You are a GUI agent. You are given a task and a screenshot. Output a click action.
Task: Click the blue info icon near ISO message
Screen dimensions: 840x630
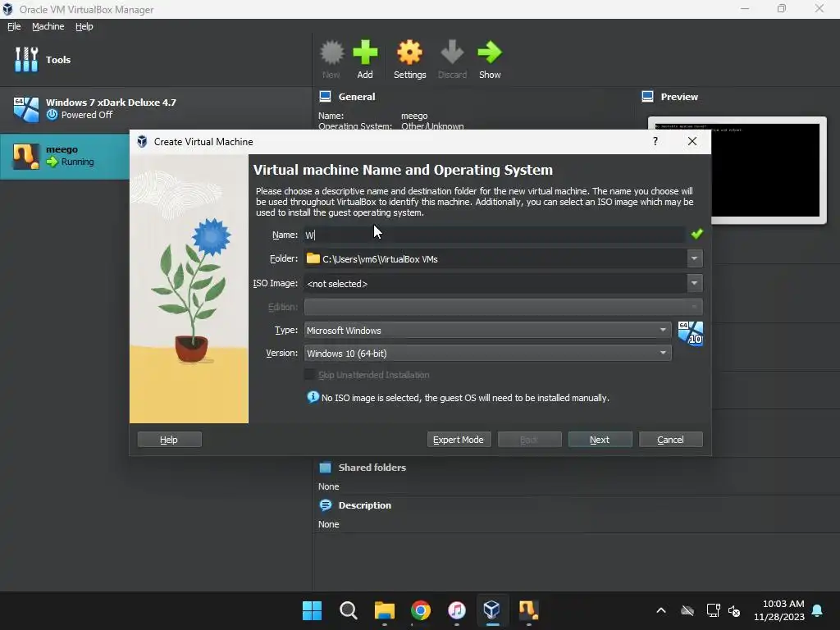313,397
